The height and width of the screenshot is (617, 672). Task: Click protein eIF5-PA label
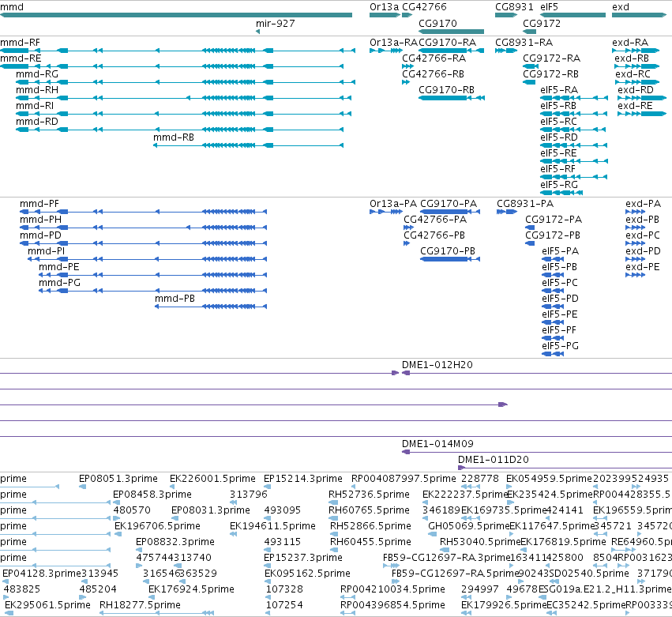tap(561, 252)
